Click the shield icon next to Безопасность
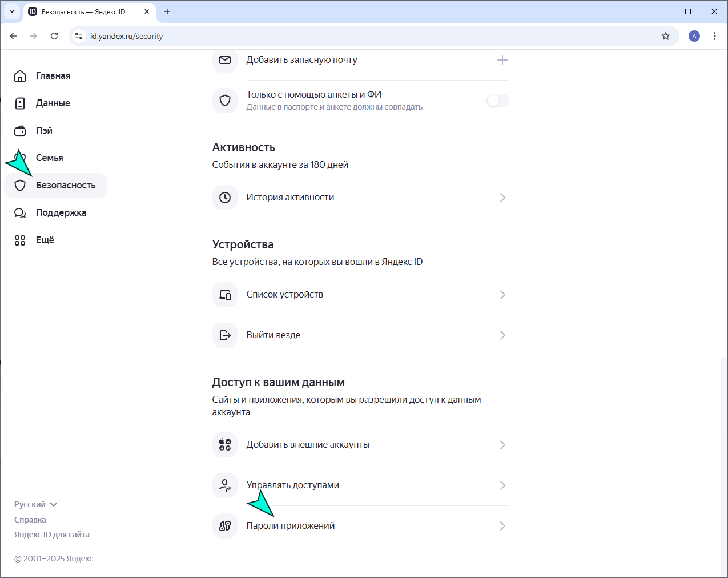The height and width of the screenshot is (578, 728). (x=20, y=185)
